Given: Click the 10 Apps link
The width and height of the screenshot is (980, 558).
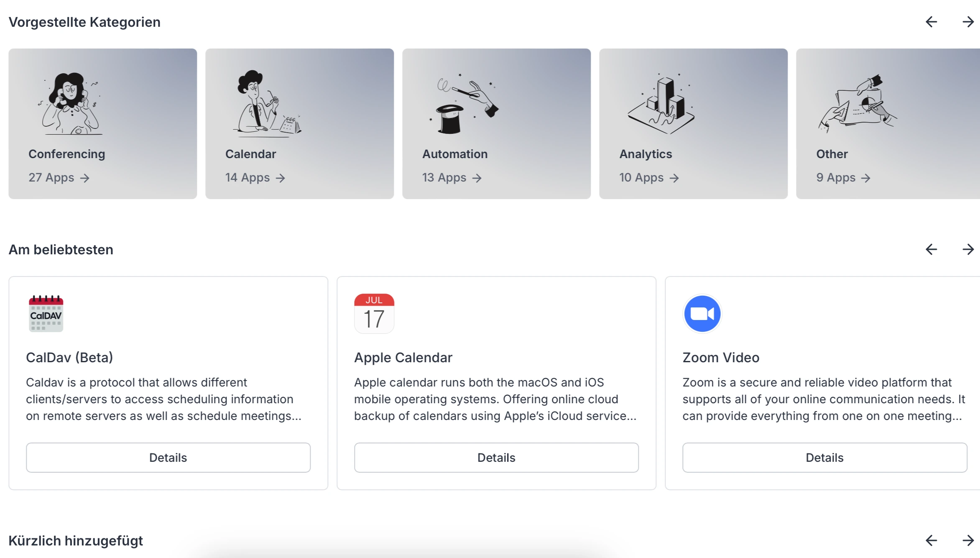Looking at the screenshot, I should [649, 178].
